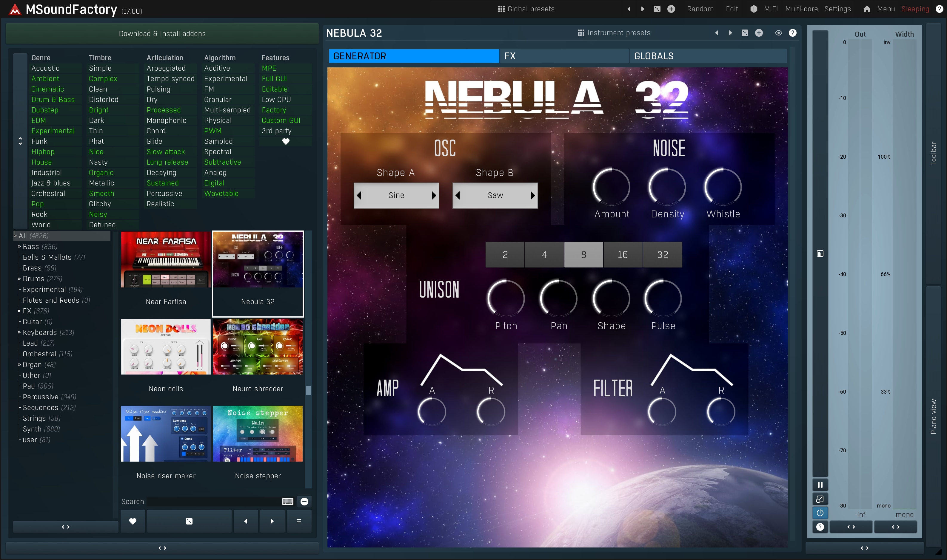Expand the Bass category tree
The image size is (947, 560).
(19, 246)
